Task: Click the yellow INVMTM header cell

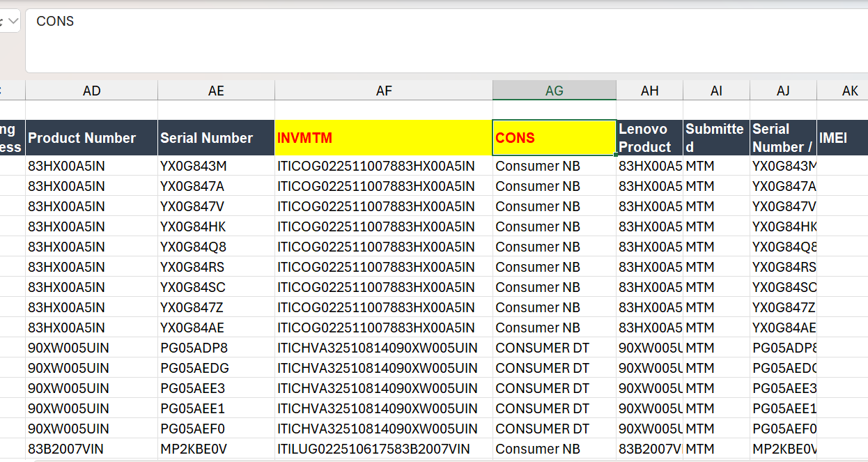Action: pos(384,138)
